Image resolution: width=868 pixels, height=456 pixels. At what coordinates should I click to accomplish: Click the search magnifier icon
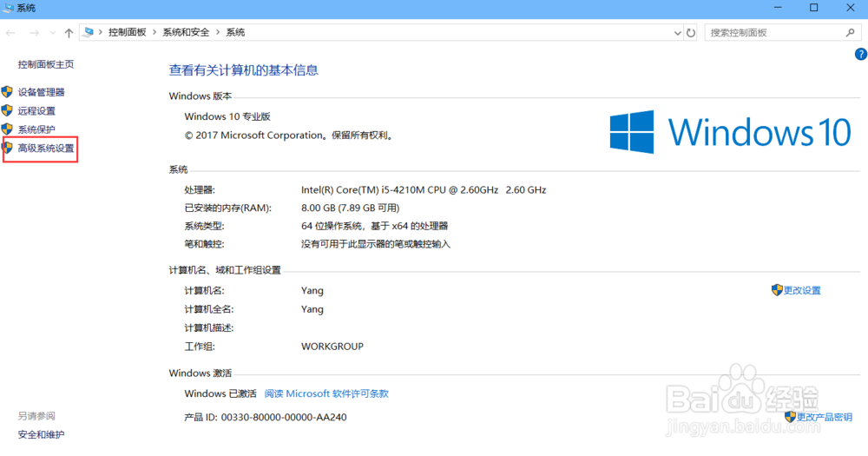coord(851,33)
